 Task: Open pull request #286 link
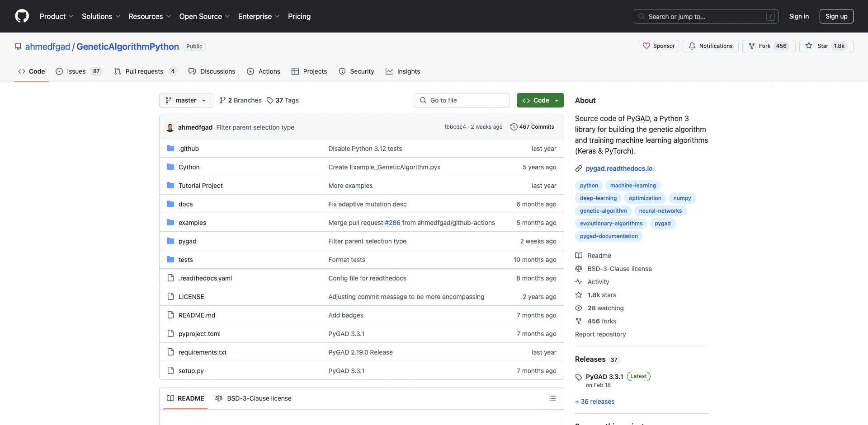tap(392, 223)
